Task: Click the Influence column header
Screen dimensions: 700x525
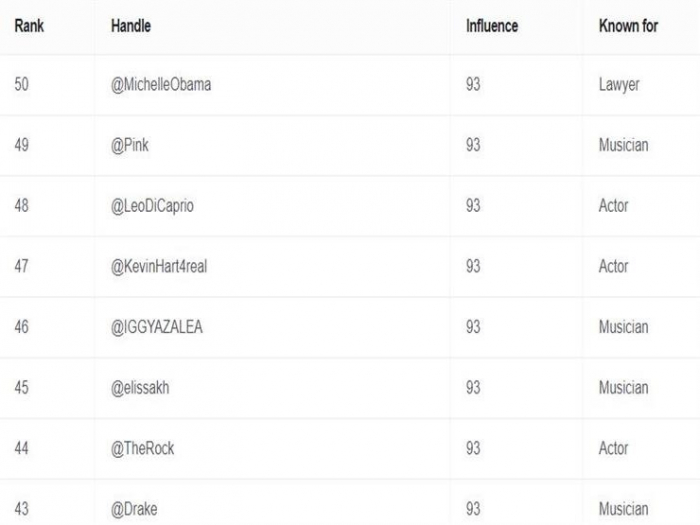Action: tap(491, 26)
